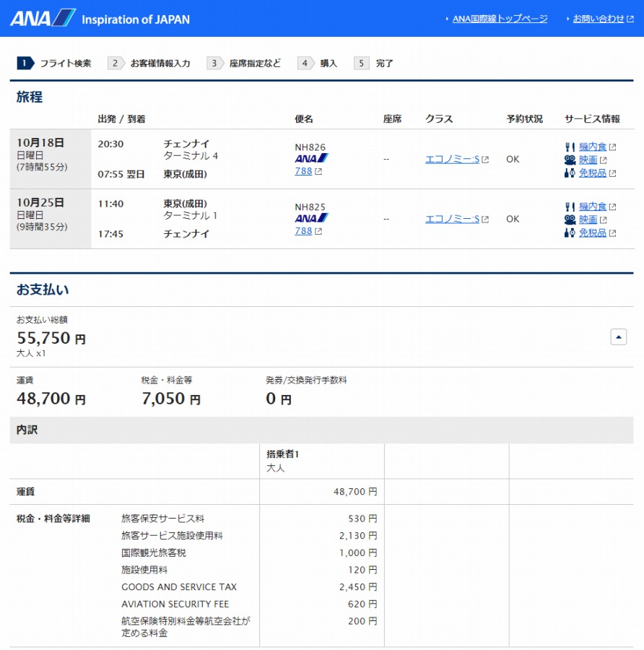644x650 pixels.
Task: Click external icon beside NH825 映画
Action: click(x=603, y=220)
